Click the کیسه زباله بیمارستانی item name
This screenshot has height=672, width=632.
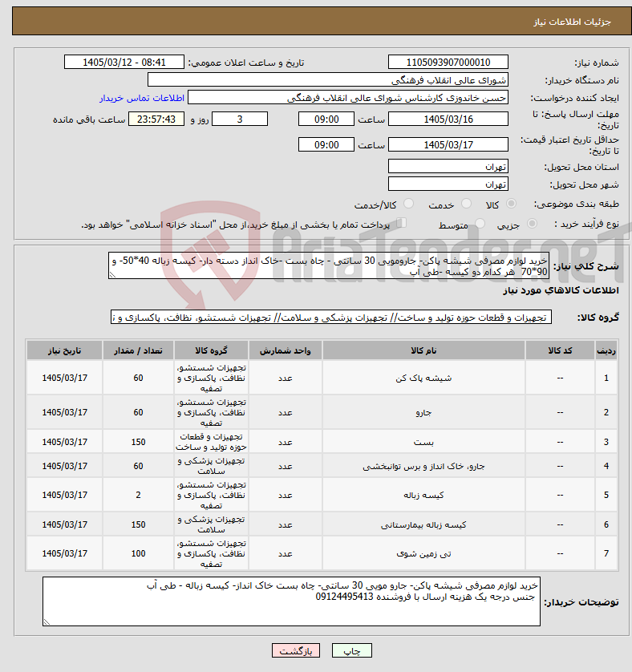click(423, 524)
